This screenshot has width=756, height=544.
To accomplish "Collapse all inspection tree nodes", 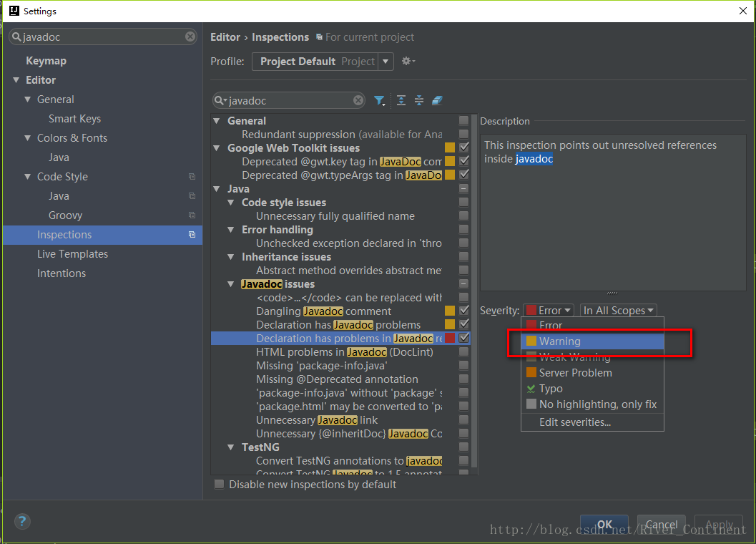I will coord(419,100).
